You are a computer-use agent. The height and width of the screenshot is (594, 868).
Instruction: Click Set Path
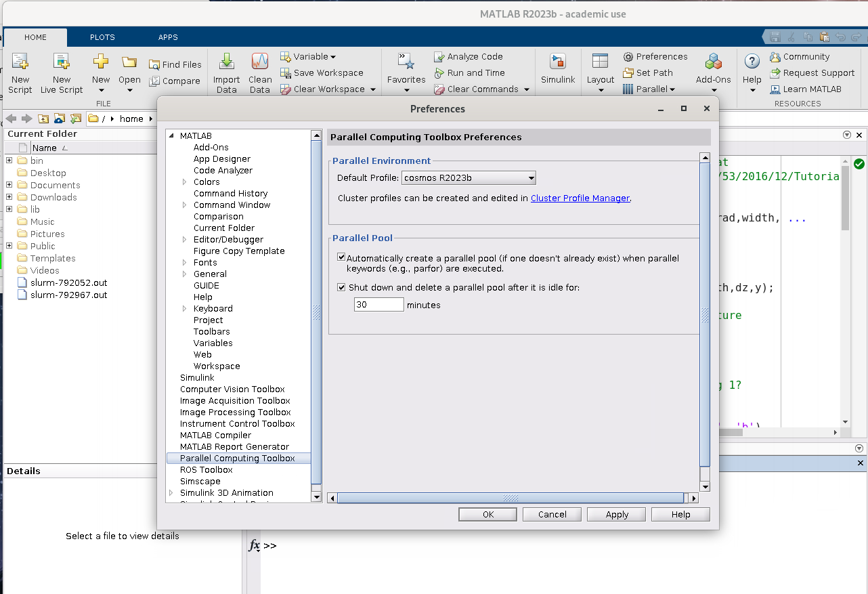[648, 72]
